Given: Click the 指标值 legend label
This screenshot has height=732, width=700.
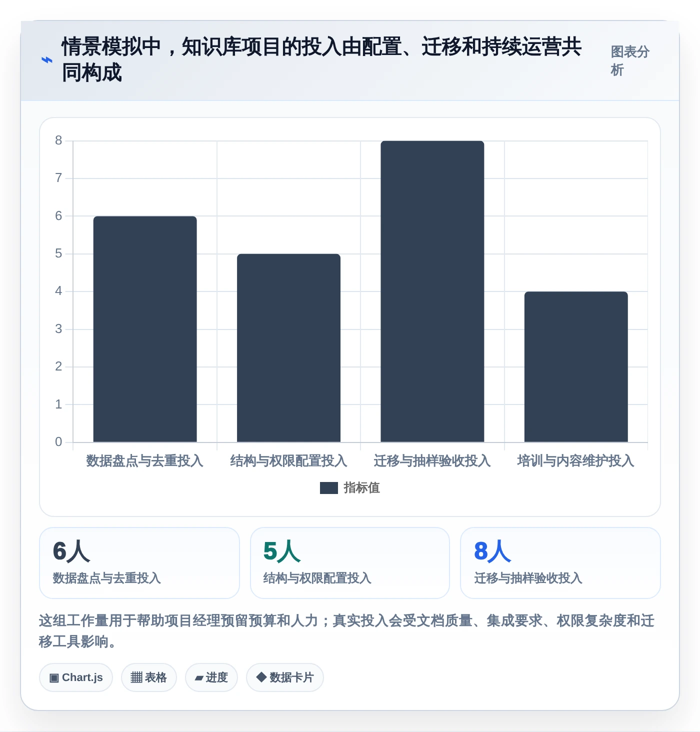Looking at the screenshot, I should tap(362, 488).
